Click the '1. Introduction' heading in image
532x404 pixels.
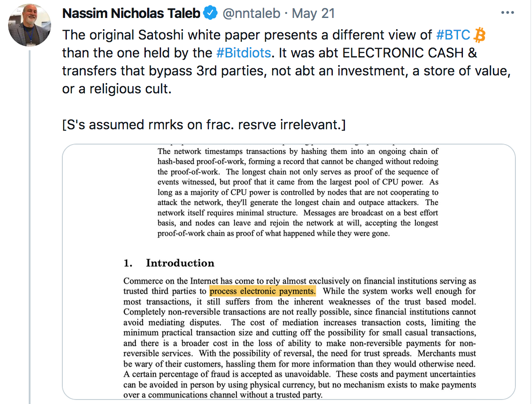169,263
